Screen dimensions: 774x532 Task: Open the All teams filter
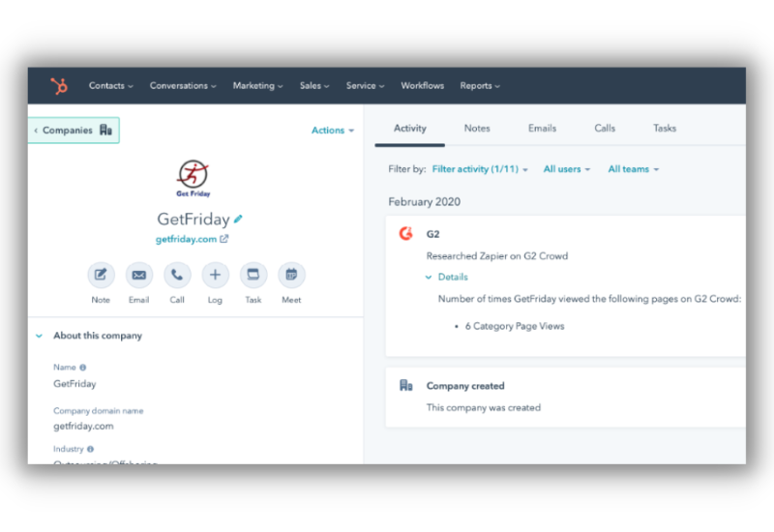(x=634, y=169)
